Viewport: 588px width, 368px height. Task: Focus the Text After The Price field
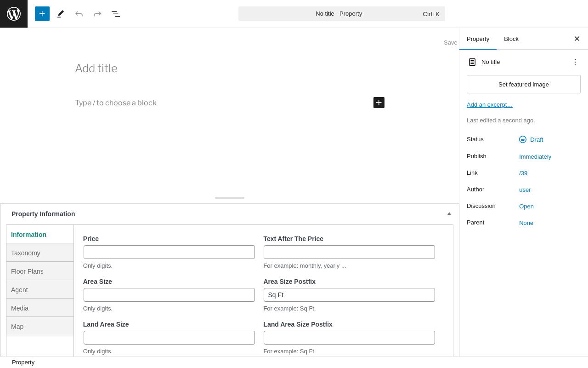pos(349,252)
